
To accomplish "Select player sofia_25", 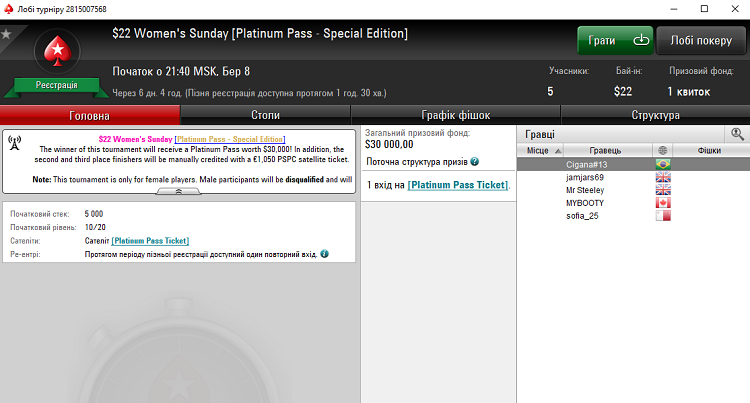I will point(582,216).
